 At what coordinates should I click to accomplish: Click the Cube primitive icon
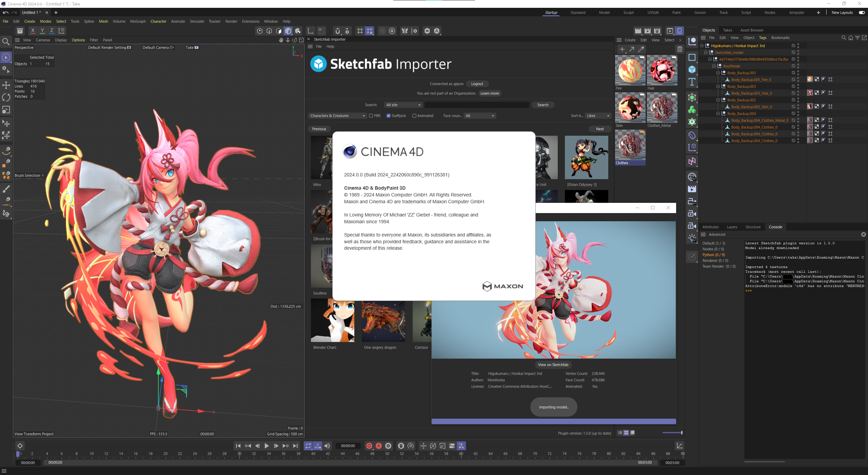(692, 70)
